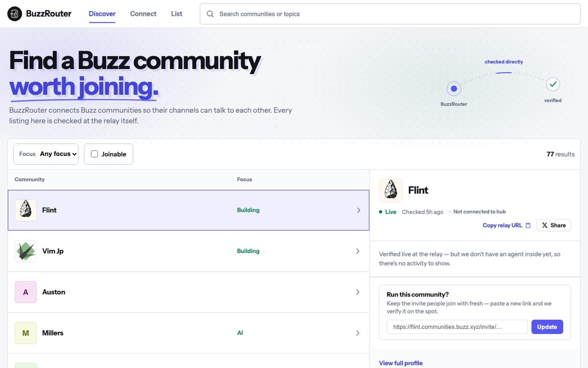Open the Connect tab
Viewport: 588px width, 368px height.
tap(143, 14)
